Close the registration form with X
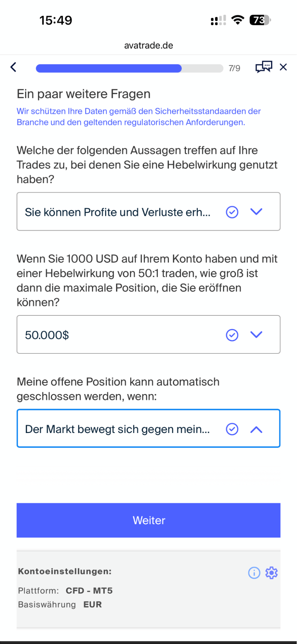Image resolution: width=297 pixels, height=644 pixels. [x=283, y=67]
